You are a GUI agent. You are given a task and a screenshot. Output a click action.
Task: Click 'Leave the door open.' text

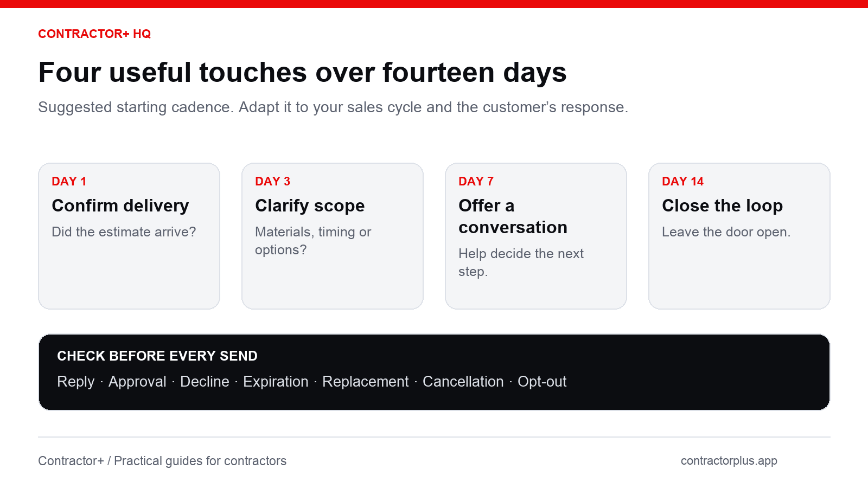(726, 232)
